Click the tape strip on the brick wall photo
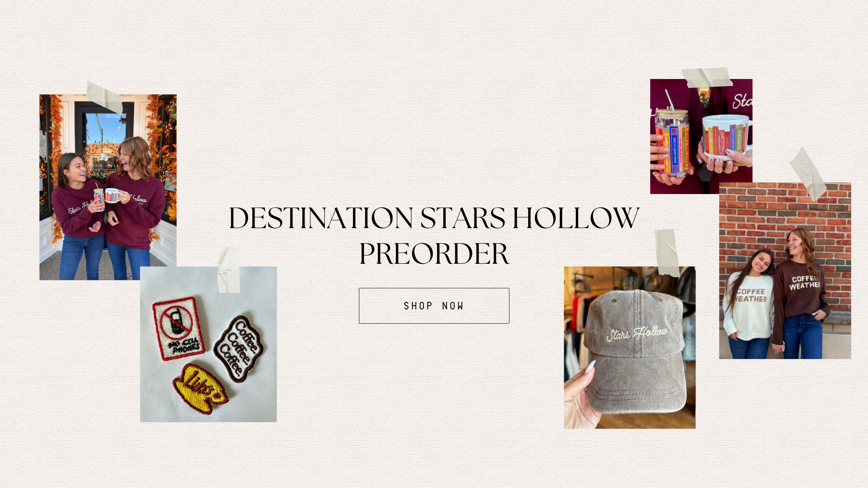868x488 pixels. (x=808, y=174)
